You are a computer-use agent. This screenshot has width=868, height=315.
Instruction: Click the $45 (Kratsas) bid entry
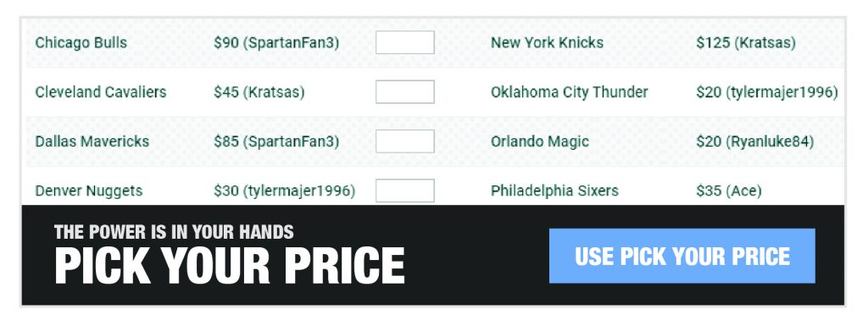click(x=259, y=91)
